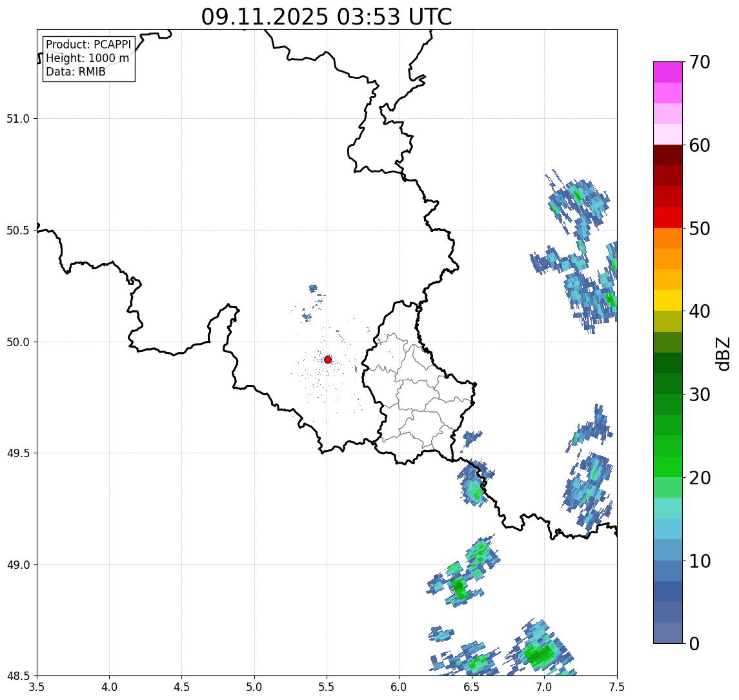Image resolution: width=739 pixels, height=700 pixels.
Task: Click the latitude tick label 51.0
Action: [x=18, y=119]
